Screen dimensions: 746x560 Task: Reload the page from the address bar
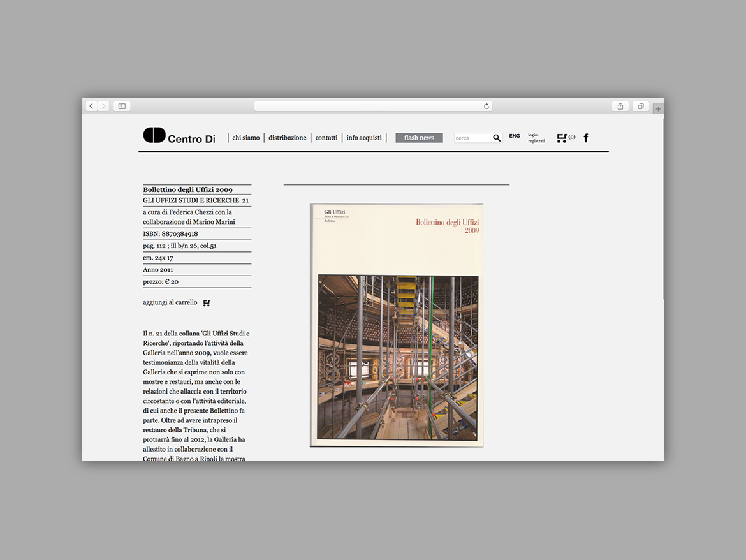pyautogui.click(x=486, y=106)
